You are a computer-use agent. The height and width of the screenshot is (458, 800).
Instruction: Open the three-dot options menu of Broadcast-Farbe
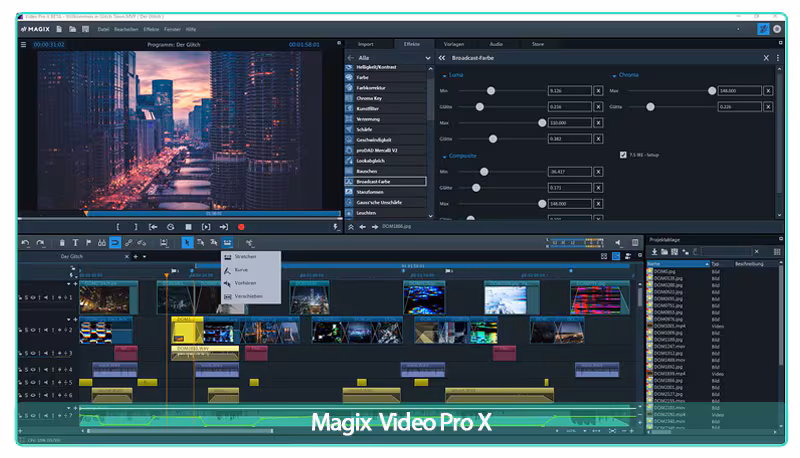[778, 58]
